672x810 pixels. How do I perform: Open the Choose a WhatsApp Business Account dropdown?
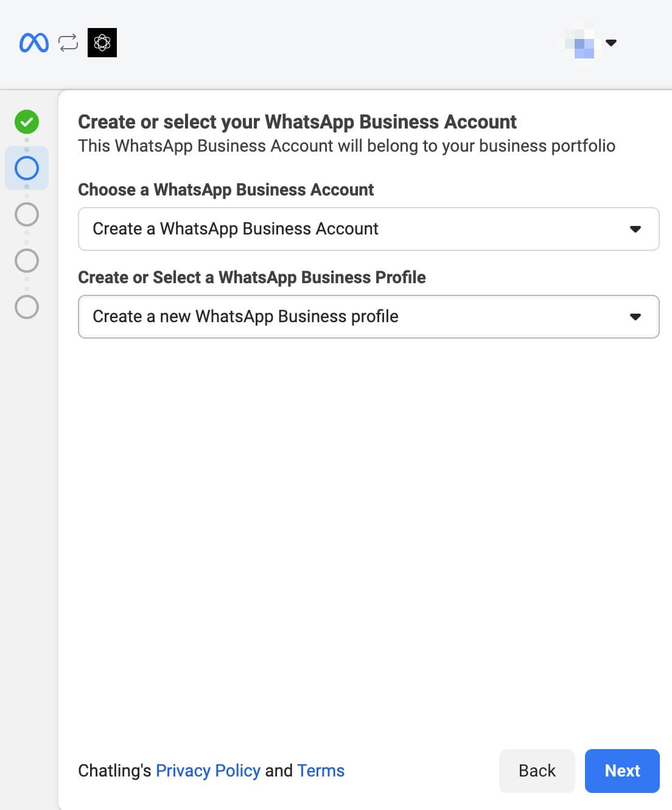tap(369, 229)
